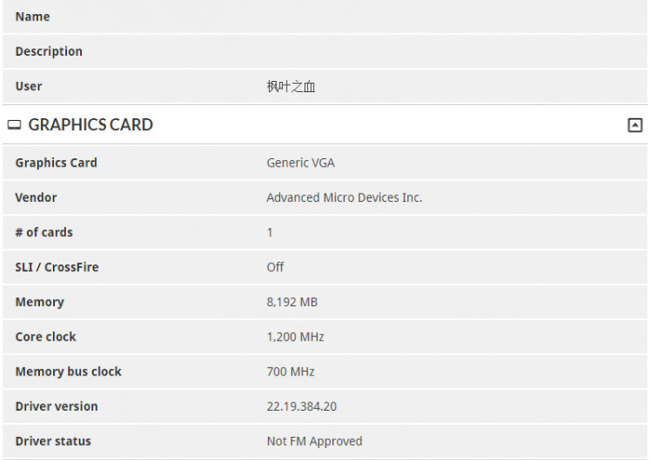This screenshot has width=650, height=460.
Task: Click the Vendor row label
Action: [x=36, y=198]
